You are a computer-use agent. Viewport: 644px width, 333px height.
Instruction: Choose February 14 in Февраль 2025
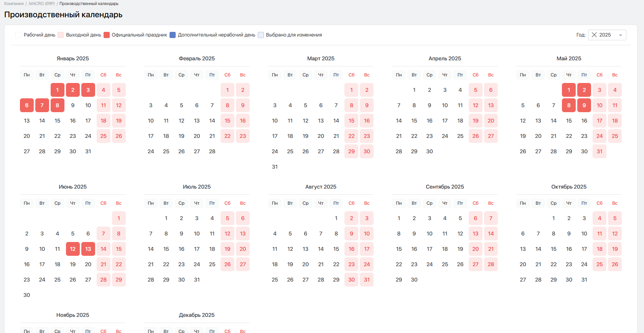[x=212, y=121]
